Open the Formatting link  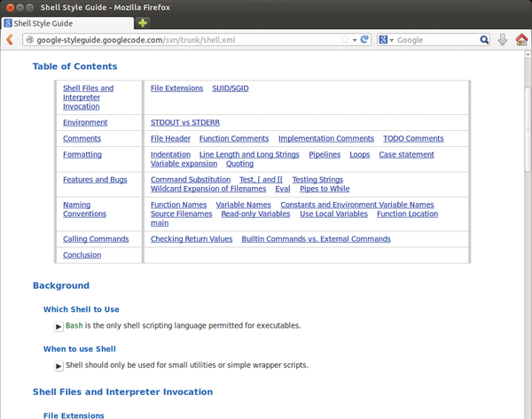(x=82, y=154)
